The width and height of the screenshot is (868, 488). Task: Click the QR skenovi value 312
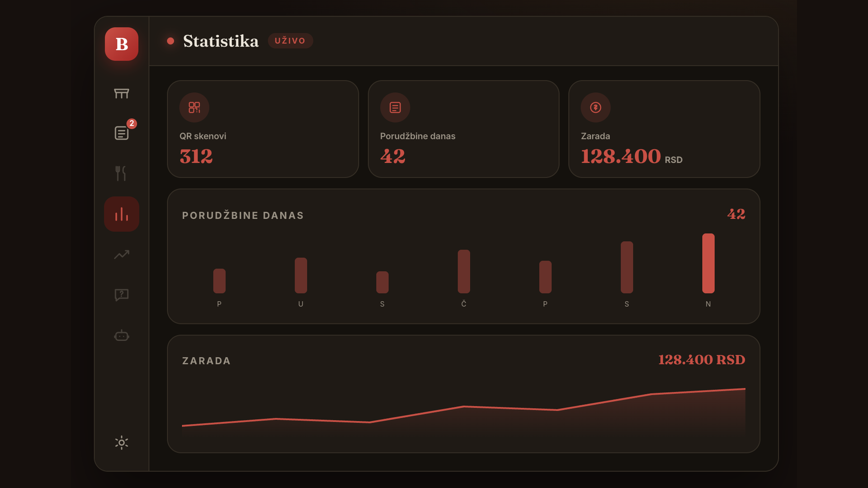pyautogui.click(x=196, y=156)
